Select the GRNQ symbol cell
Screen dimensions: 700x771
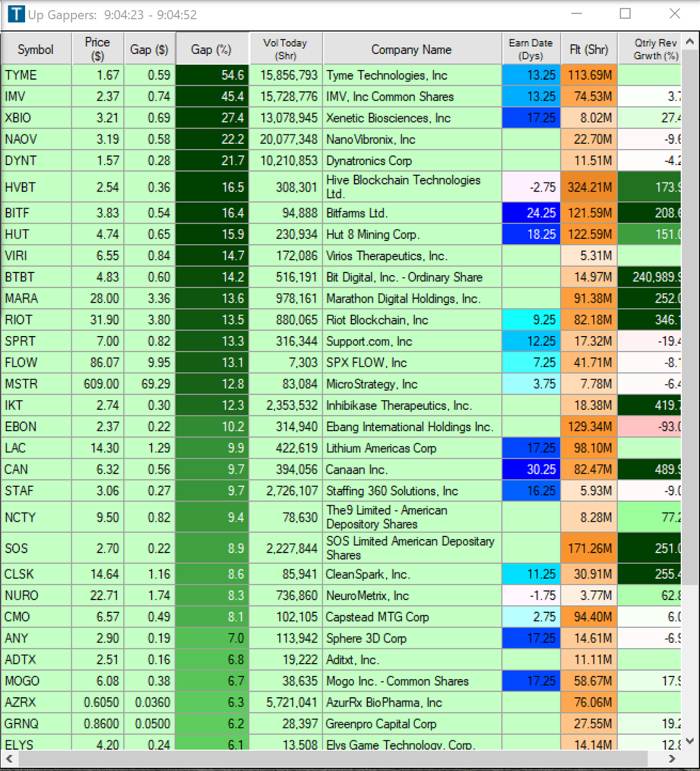[36, 723]
